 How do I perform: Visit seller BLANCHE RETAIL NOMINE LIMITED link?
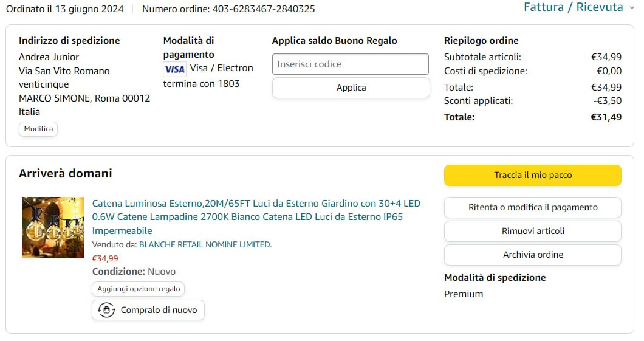[205, 244]
